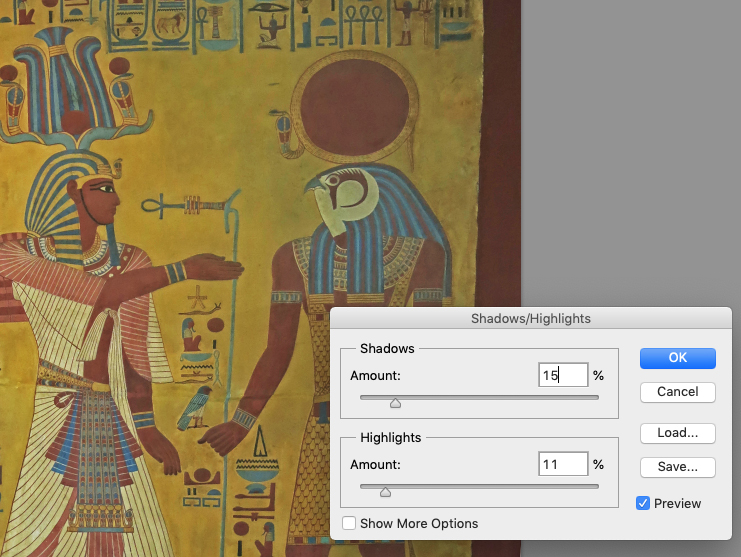The height and width of the screenshot is (557, 741).
Task: Click the Highlights group label
Action: point(390,437)
